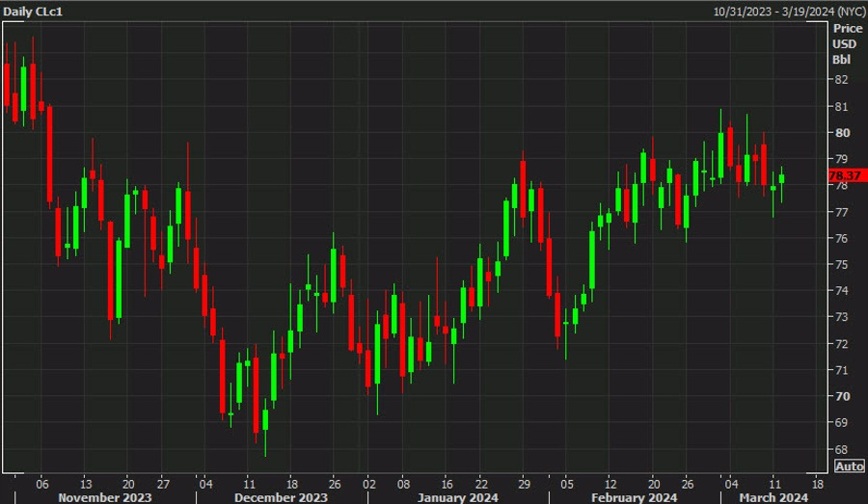868x504 pixels.
Task: Click the date range 10/31/2023 - 3/19/2024 (NYC)
Action: coord(789,11)
